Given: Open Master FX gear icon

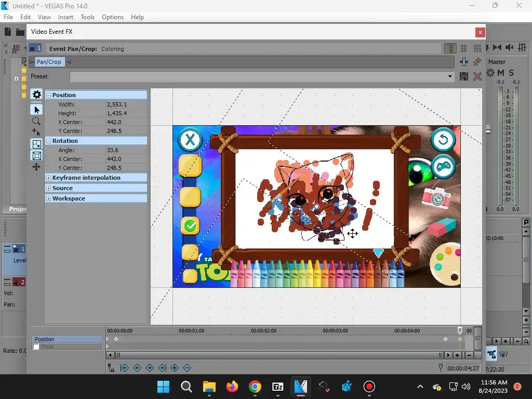Looking at the screenshot, I should click(490, 73).
